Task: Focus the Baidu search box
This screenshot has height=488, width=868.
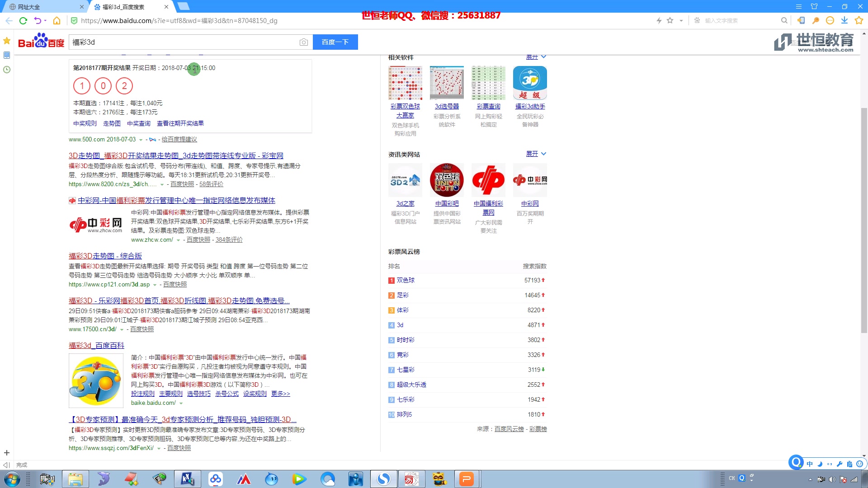Action: click(183, 42)
